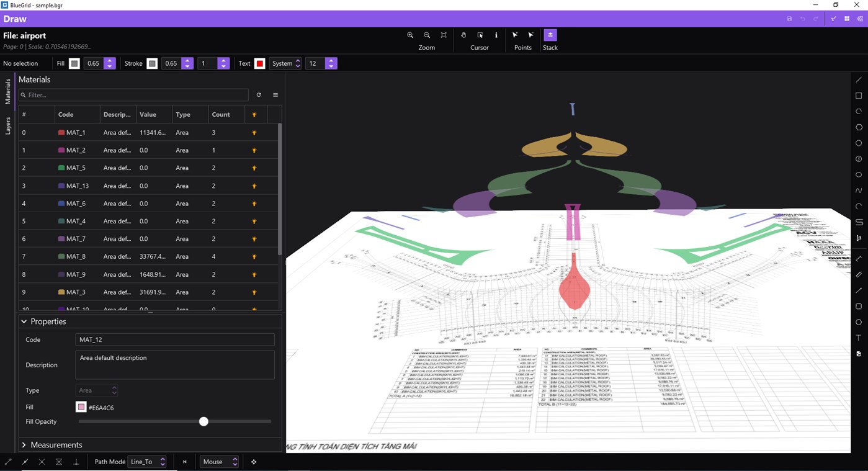Toggle the pin for MAT_6 row
Image resolution: width=868 pixels, height=471 pixels.
click(254, 204)
